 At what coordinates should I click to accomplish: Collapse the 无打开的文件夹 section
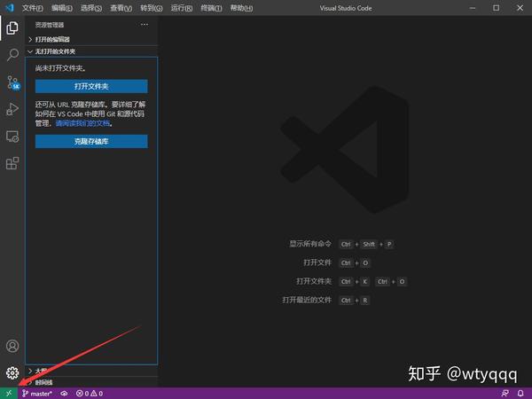[92, 51]
